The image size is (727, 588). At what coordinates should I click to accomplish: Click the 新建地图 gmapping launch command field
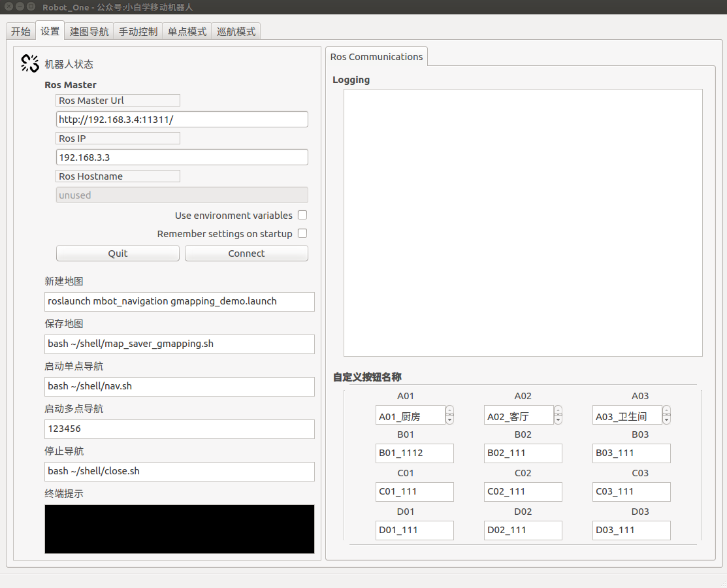click(x=179, y=302)
